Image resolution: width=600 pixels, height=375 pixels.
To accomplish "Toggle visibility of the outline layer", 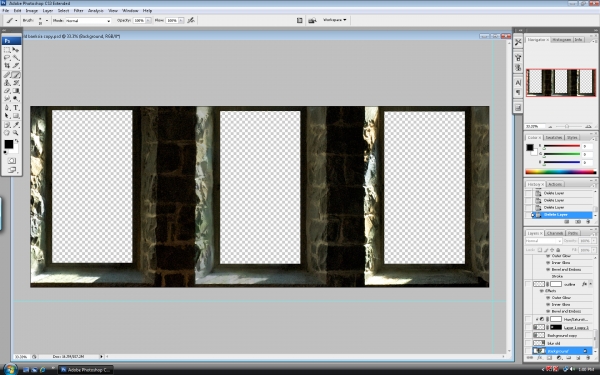I will (528, 284).
